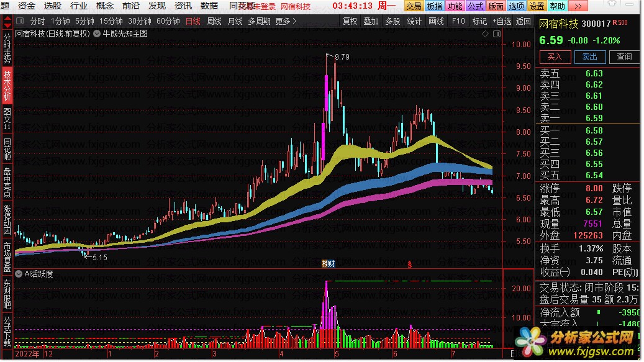
Task: Click 叠加 overlay toolbar item
Action: pos(371,21)
